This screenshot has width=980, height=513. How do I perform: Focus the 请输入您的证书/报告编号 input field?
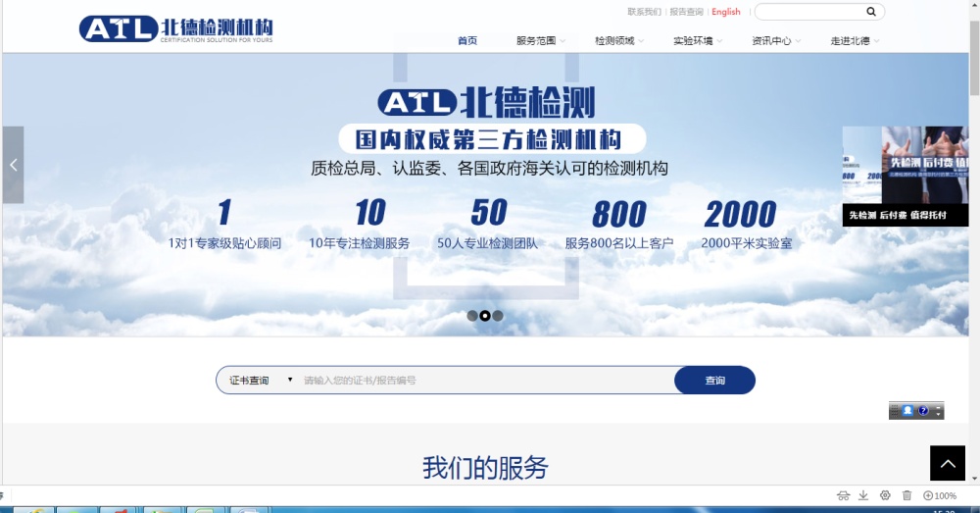pos(486,381)
